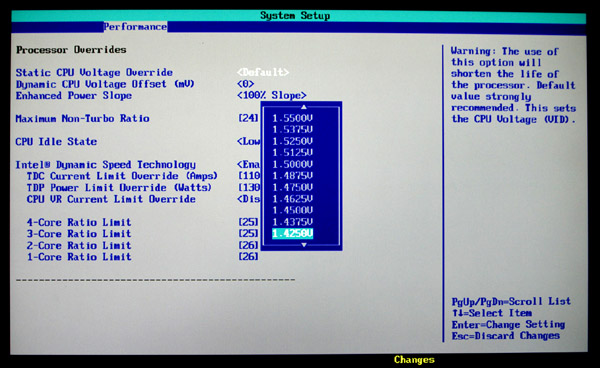Choose 1.4625V in voltage list

[292, 199]
